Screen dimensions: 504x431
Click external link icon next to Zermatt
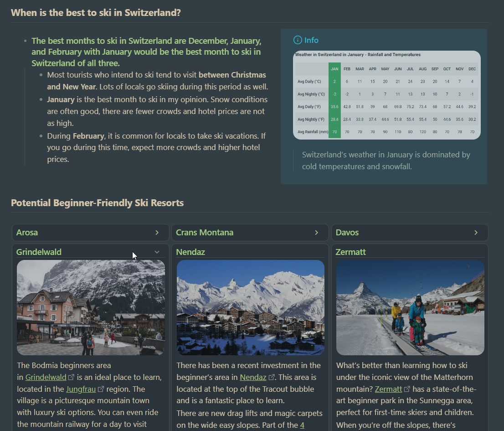(407, 389)
